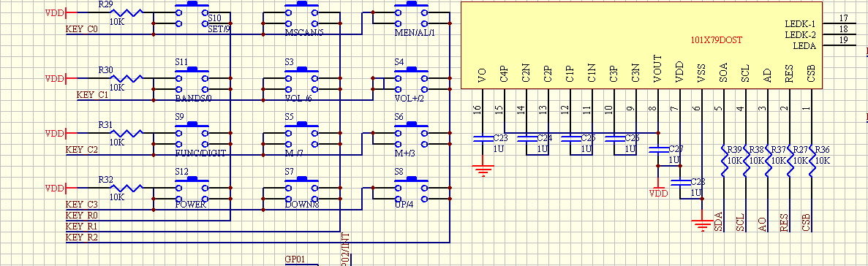Select pull-up resistor R39 on SDA line
Screen dimensions: 868x266
[x=723, y=160]
